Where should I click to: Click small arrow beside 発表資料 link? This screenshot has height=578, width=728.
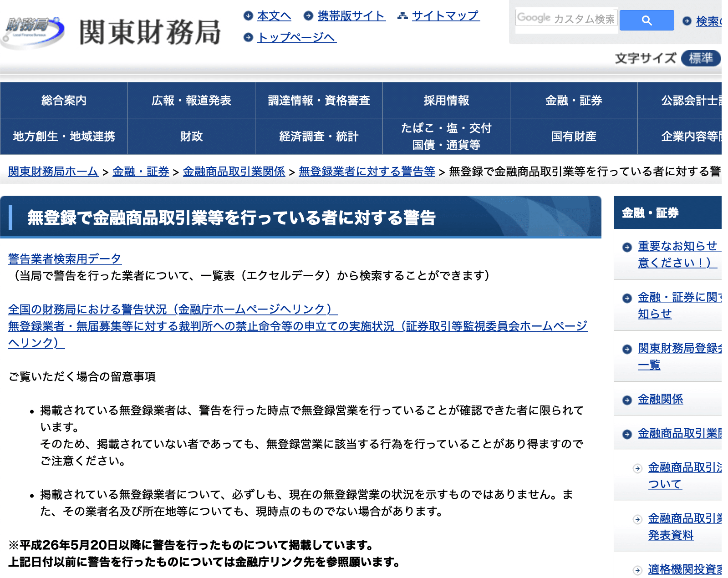(x=638, y=519)
